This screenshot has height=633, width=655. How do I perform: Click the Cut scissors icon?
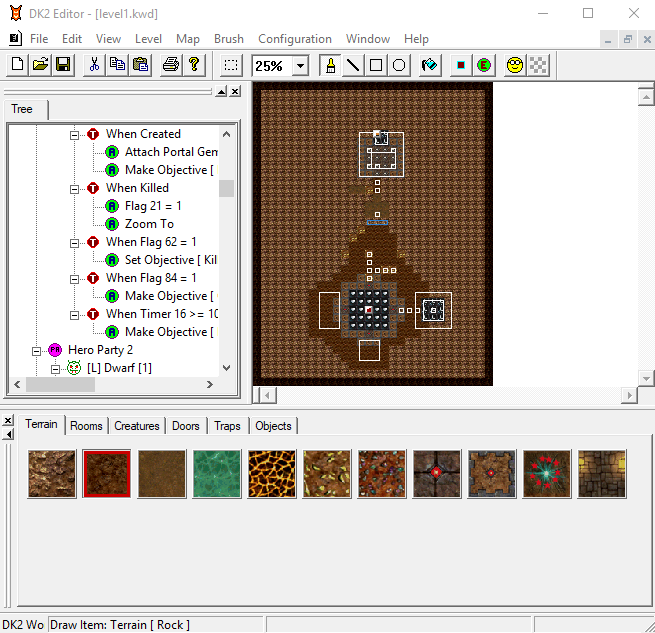[x=94, y=65]
